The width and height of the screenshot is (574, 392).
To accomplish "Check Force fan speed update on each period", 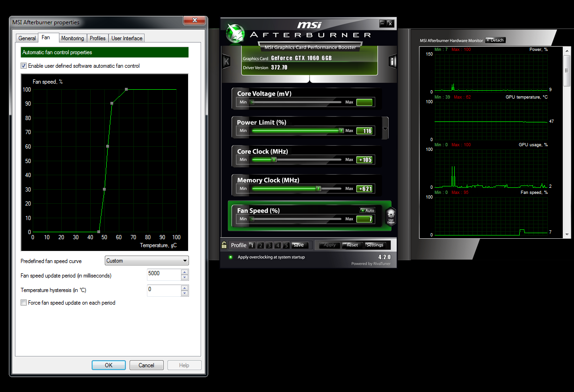I will [24, 303].
